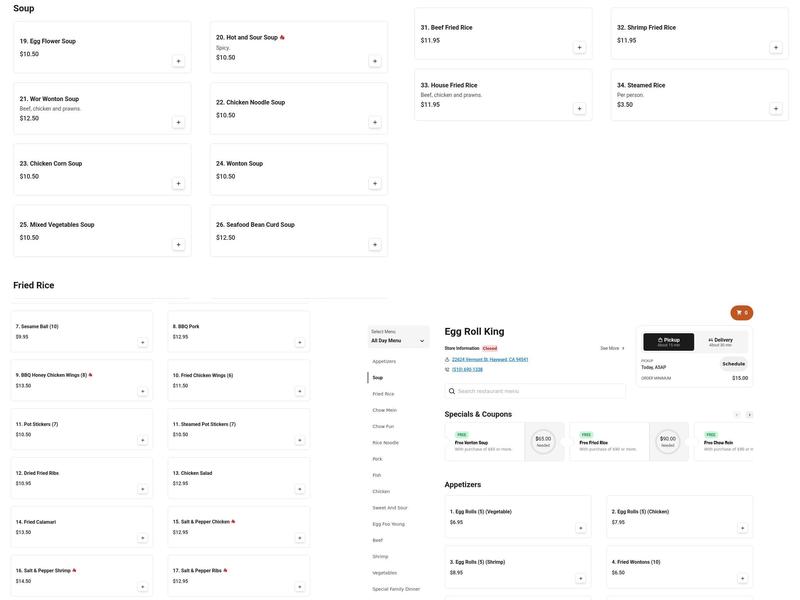
Task: Add Egg Flower Soup to cart
Action: pyautogui.click(x=179, y=61)
